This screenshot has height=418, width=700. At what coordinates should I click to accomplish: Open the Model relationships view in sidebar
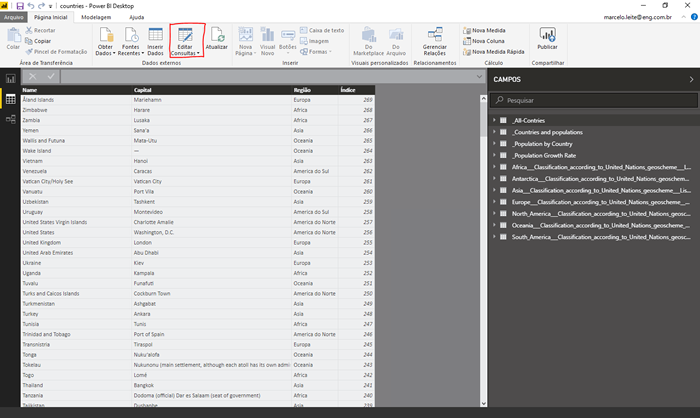click(x=10, y=120)
